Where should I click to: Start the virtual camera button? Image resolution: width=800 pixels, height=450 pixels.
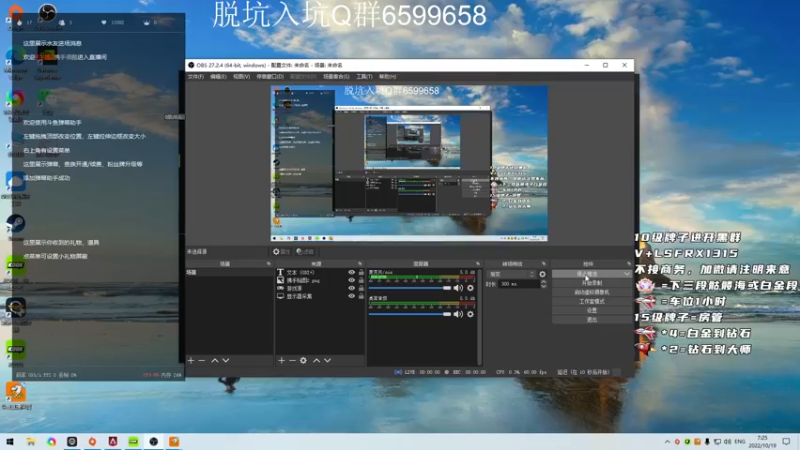[592, 292]
